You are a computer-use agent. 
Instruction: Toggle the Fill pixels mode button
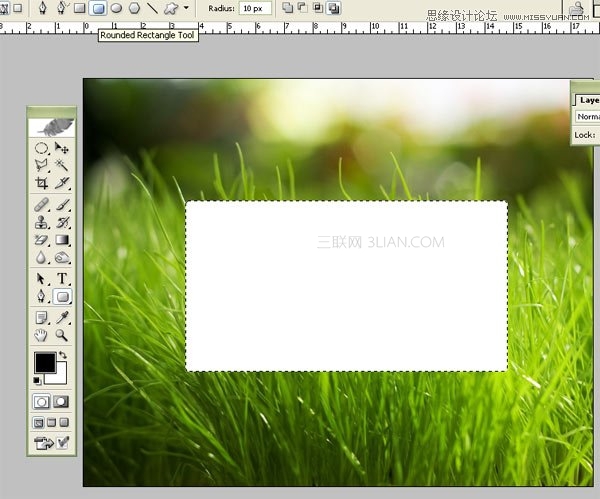coord(17,8)
